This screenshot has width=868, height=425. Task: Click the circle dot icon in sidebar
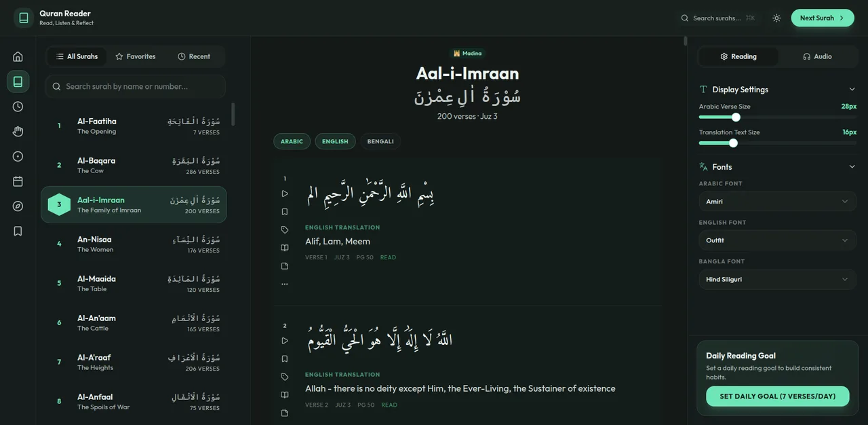click(x=18, y=156)
